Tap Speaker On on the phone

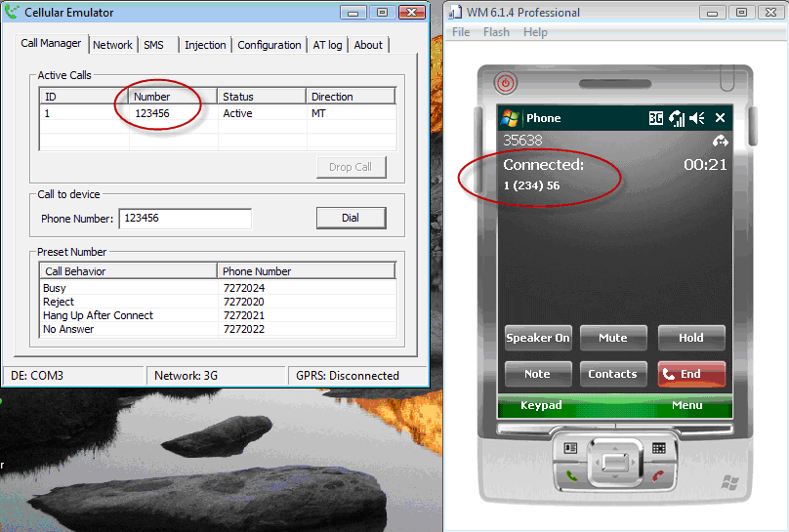(538, 338)
